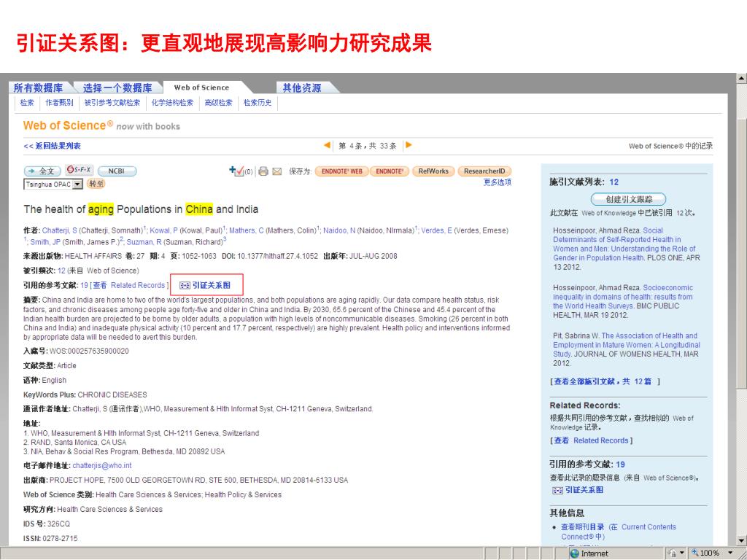
Task: Open sidebar 查看 Related Records link
Action: pyautogui.click(x=591, y=441)
